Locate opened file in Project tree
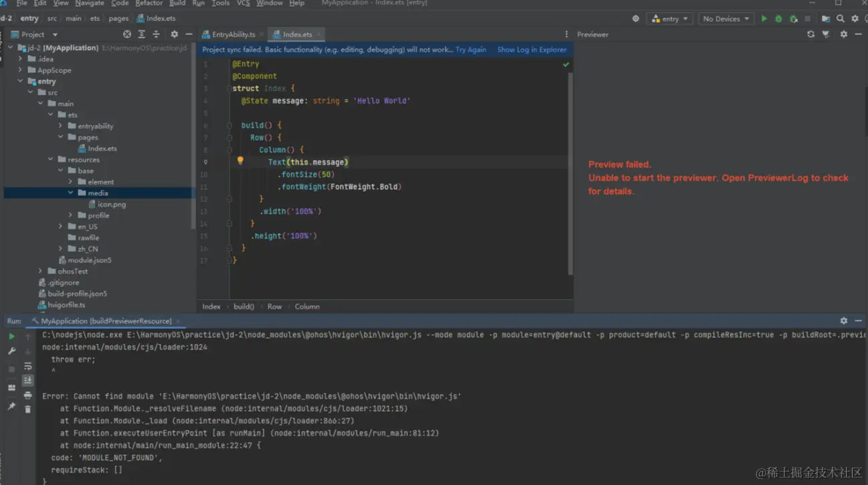Viewport: 868px width, 485px height. click(127, 34)
